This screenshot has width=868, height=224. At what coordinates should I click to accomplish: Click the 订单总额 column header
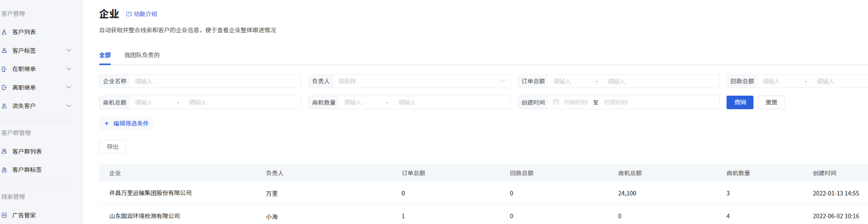[413, 173]
